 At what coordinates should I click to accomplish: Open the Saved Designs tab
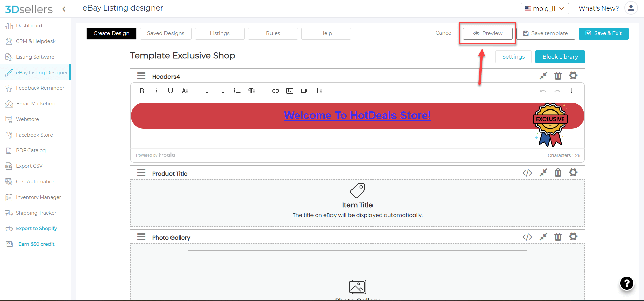pos(166,34)
